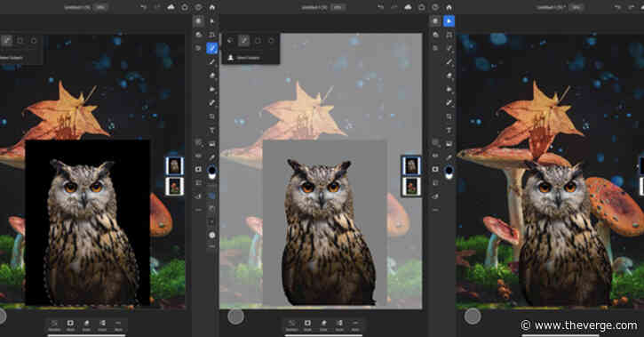Tap Erase in middle screen bottom selection bar
644x337 pixels.
click(x=323, y=325)
